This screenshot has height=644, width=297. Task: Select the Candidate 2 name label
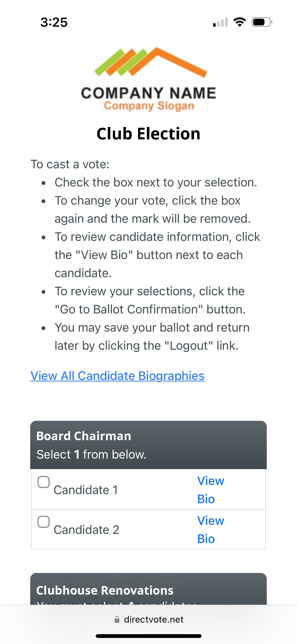[86, 530]
